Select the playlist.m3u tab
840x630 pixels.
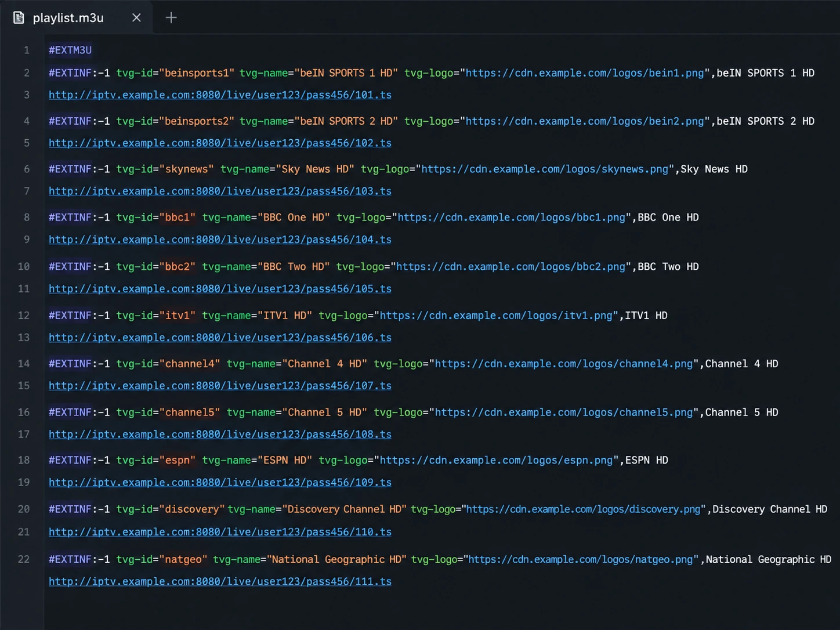click(77, 17)
